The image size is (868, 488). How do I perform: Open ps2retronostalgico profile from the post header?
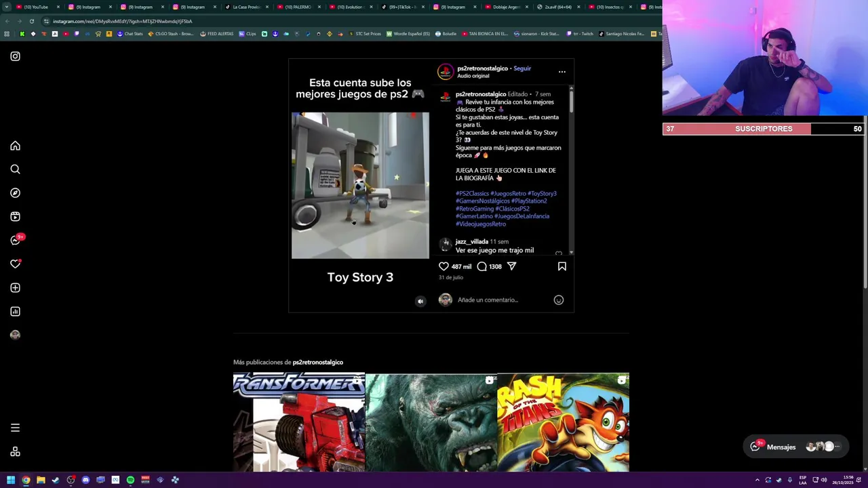(482, 68)
